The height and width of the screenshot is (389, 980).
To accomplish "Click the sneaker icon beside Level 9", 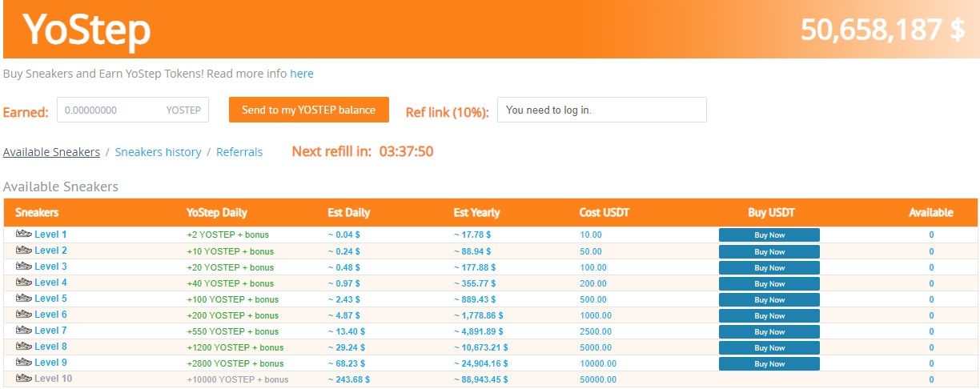I will [x=23, y=363].
